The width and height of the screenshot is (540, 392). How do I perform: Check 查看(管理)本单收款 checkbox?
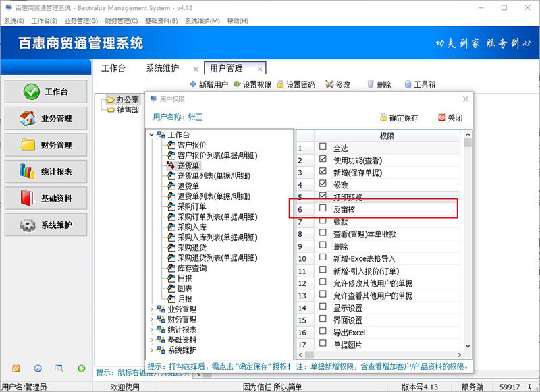click(323, 232)
